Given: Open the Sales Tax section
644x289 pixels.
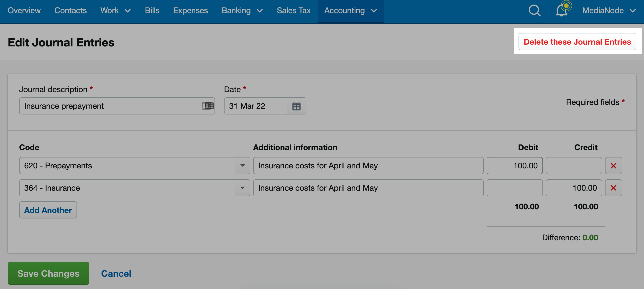Looking at the screenshot, I should click(294, 11).
